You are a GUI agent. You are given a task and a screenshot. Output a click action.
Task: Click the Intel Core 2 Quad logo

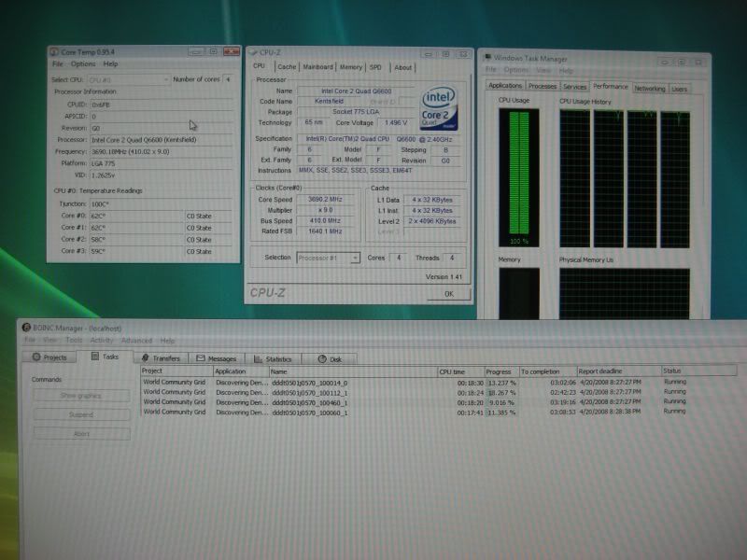(439, 108)
